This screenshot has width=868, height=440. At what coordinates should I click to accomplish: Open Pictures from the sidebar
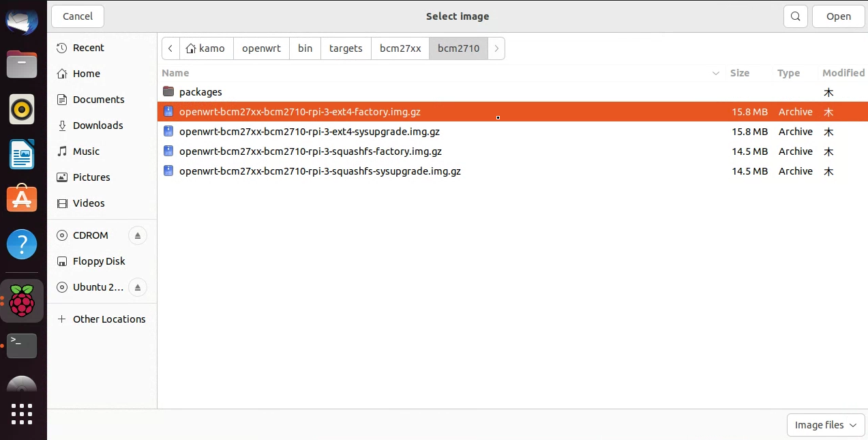point(102,177)
